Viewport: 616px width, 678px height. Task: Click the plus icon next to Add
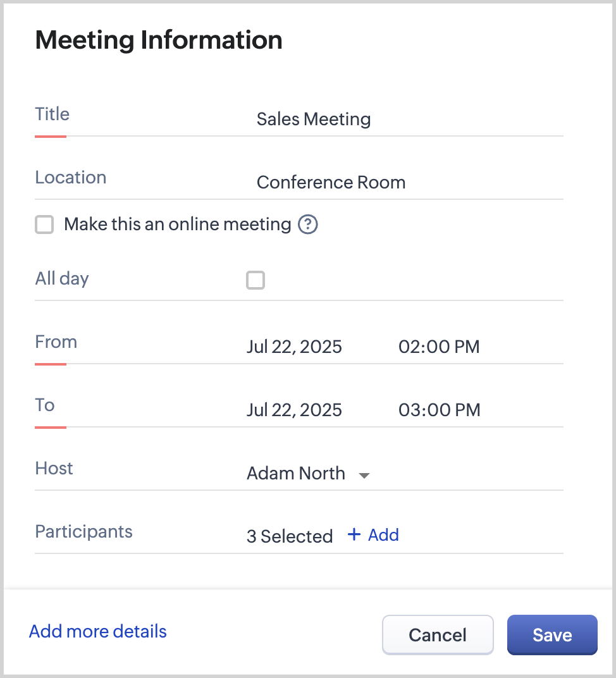click(x=354, y=535)
